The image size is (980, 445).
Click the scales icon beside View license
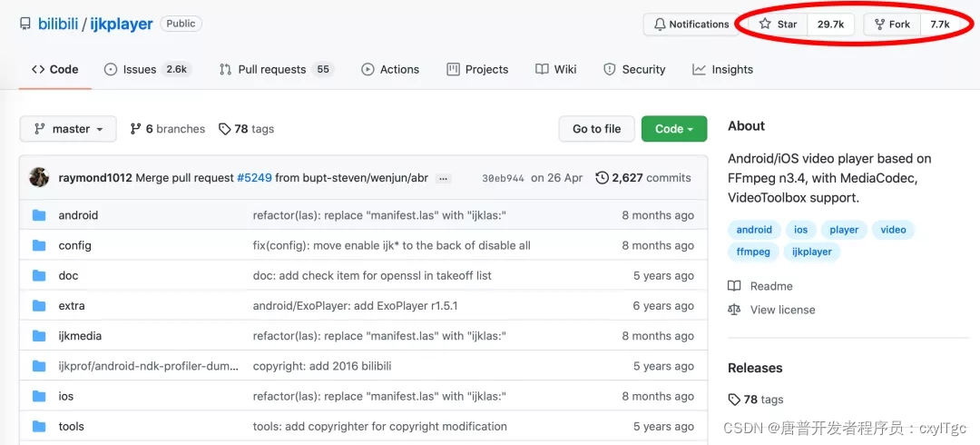coord(734,310)
